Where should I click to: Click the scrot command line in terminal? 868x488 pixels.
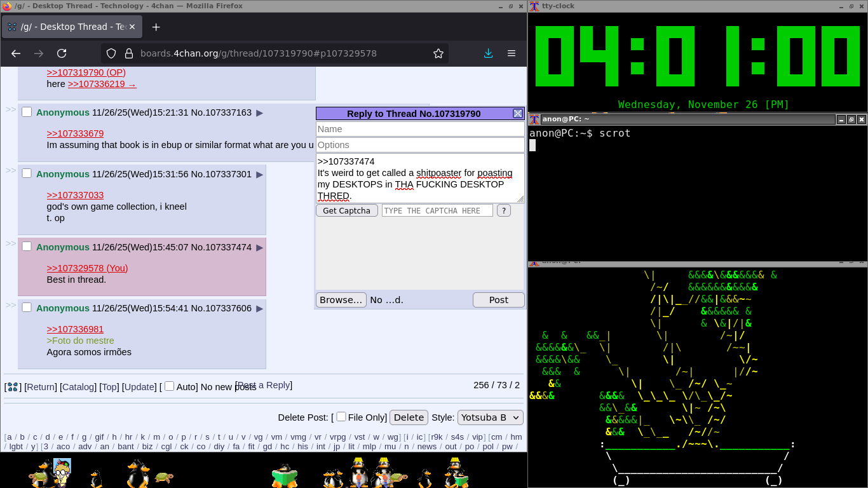(580, 133)
